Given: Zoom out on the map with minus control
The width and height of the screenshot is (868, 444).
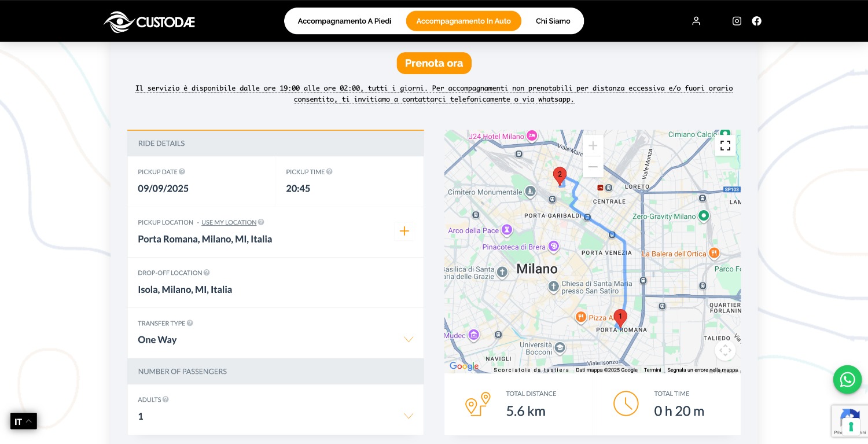Looking at the screenshot, I should tap(593, 167).
